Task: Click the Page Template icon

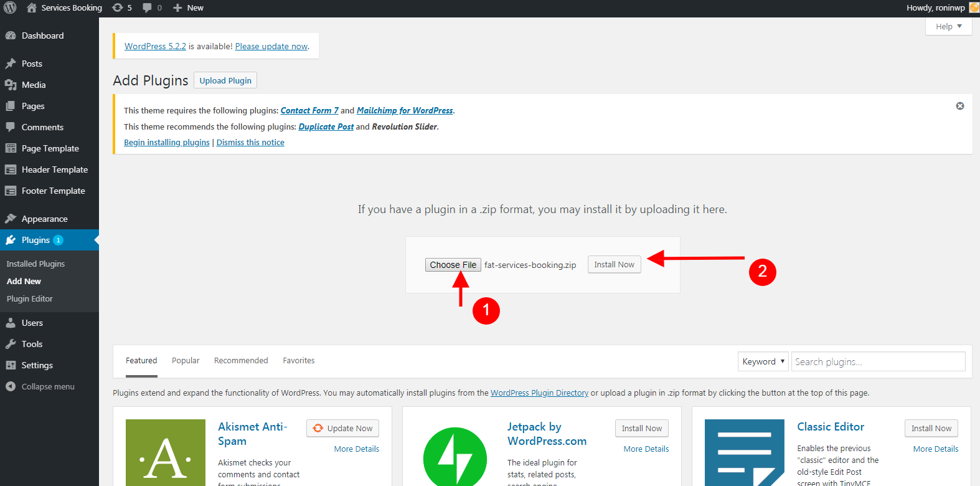Action: click(x=11, y=148)
